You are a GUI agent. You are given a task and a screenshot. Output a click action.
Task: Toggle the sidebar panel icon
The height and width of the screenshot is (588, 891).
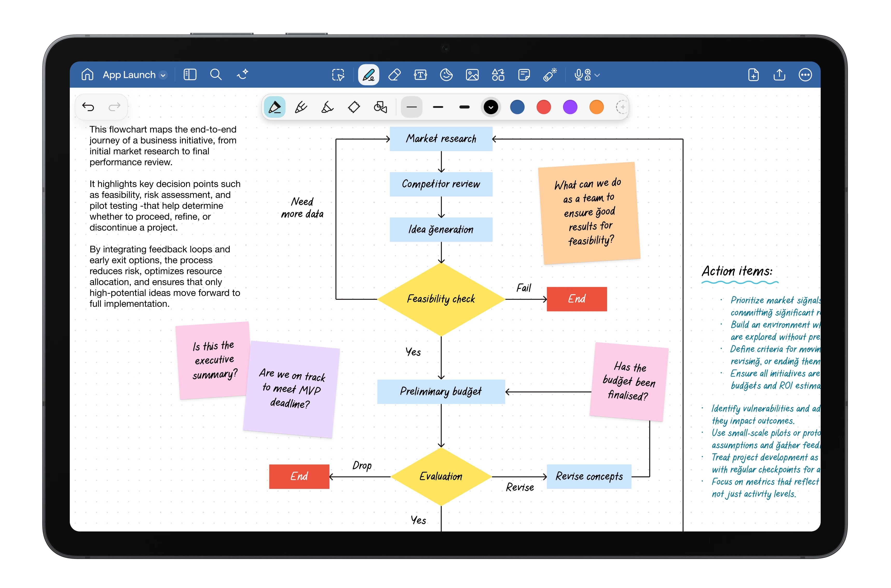[190, 75]
